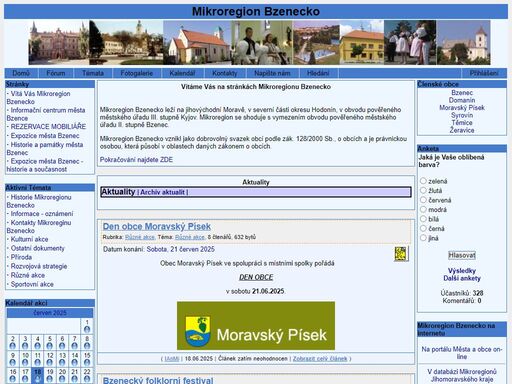Open Expozice města Bzenec page link
The width and height of the screenshot is (512, 384).
coord(45,136)
